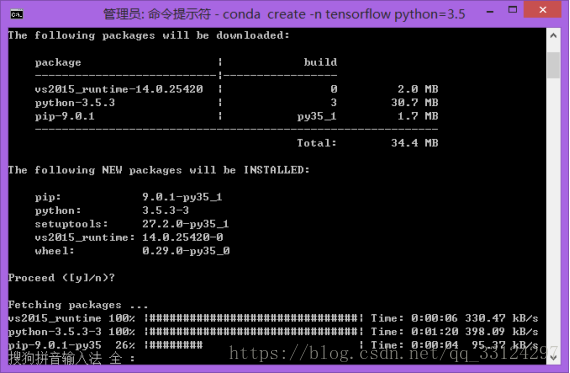The image size is (570, 373).
Task: Click the '3.5.3-3' python version value
Action: coord(165,210)
